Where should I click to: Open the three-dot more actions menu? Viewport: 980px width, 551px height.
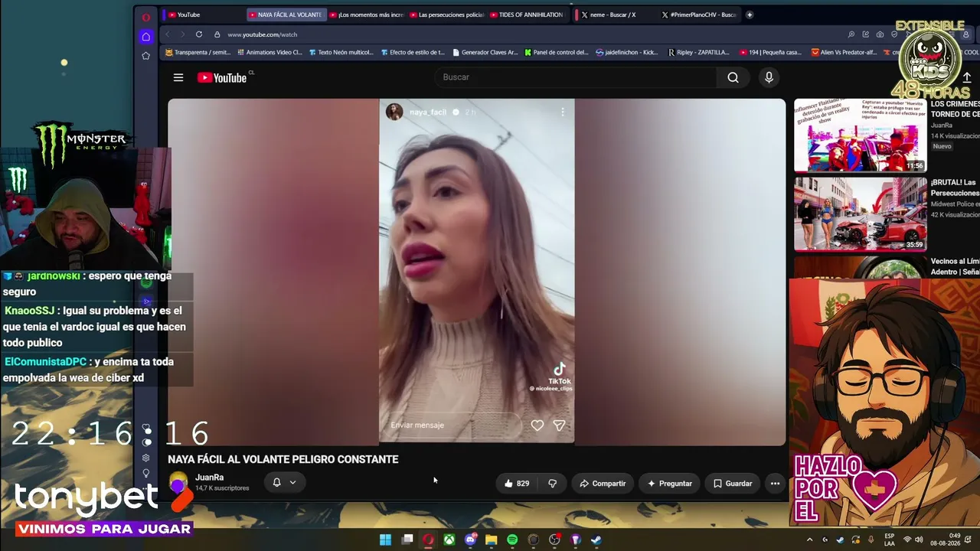[x=775, y=484]
